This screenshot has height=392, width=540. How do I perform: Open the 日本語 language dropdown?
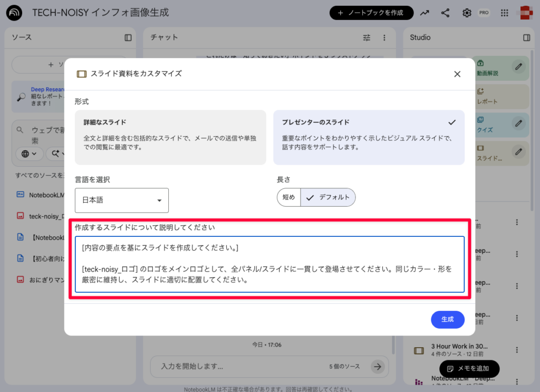[x=121, y=200]
